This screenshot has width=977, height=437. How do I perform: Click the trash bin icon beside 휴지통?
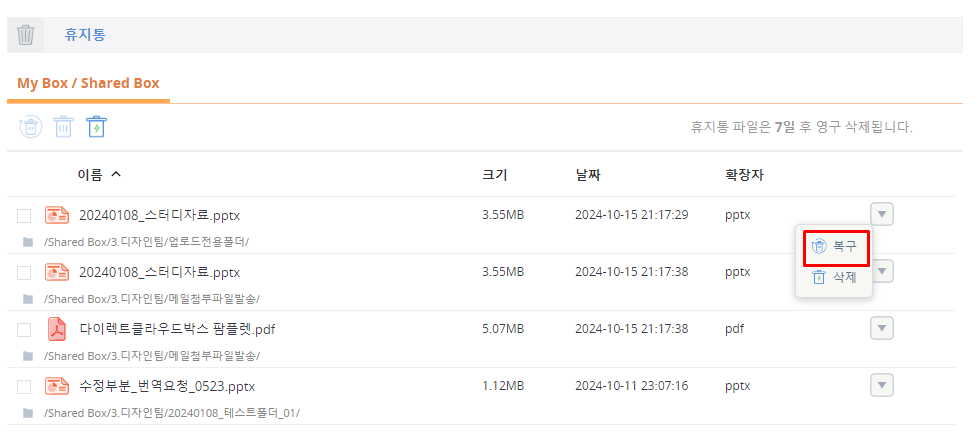[26, 35]
